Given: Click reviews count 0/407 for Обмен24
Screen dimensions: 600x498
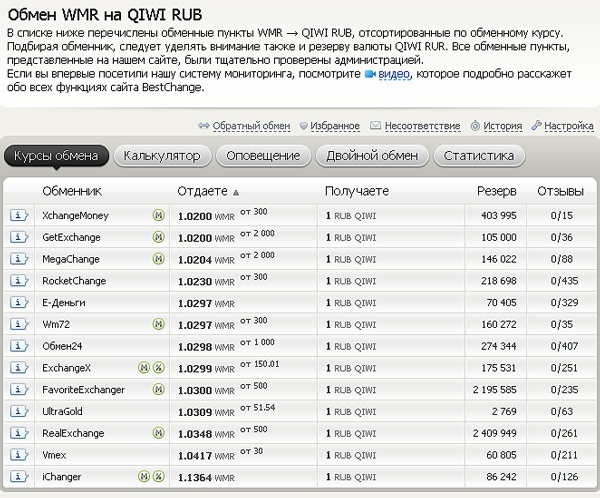Looking at the screenshot, I should (x=564, y=346).
